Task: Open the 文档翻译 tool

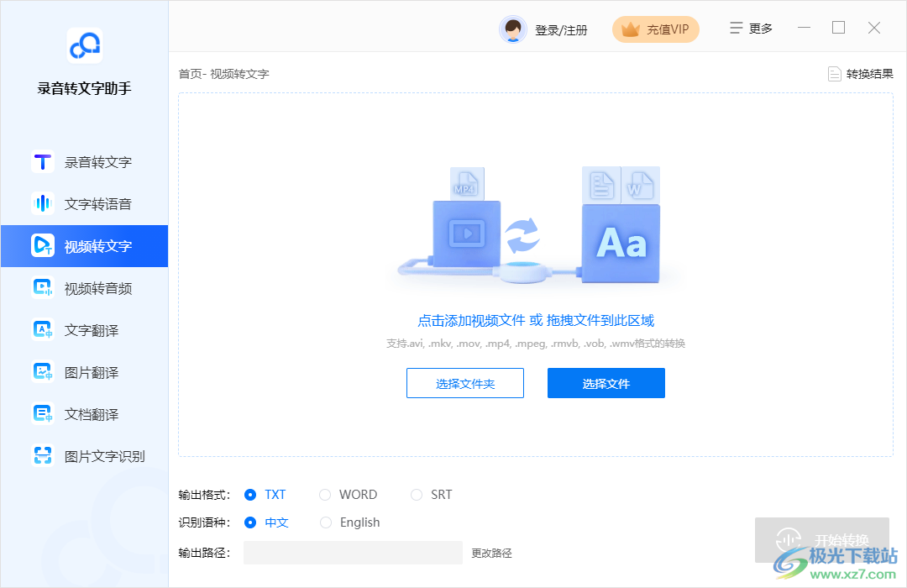Action: click(84, 413)
